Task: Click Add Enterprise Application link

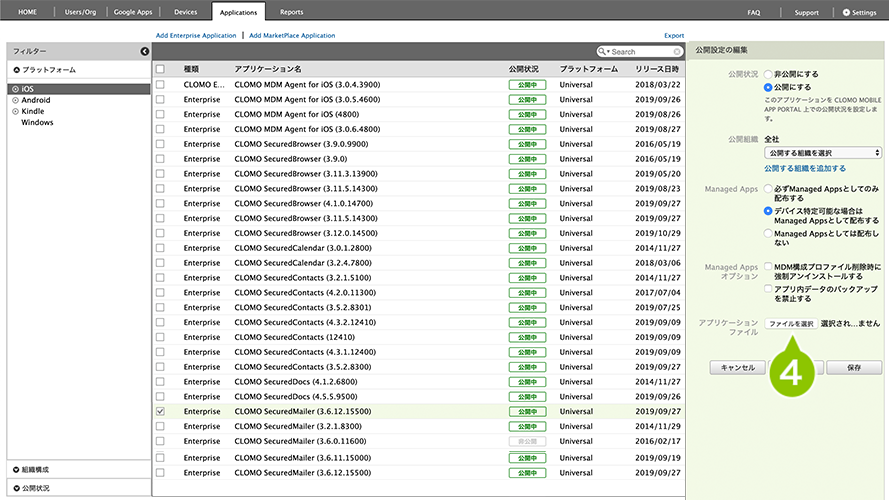Action: pyautogui.click(x=196, y=35)
